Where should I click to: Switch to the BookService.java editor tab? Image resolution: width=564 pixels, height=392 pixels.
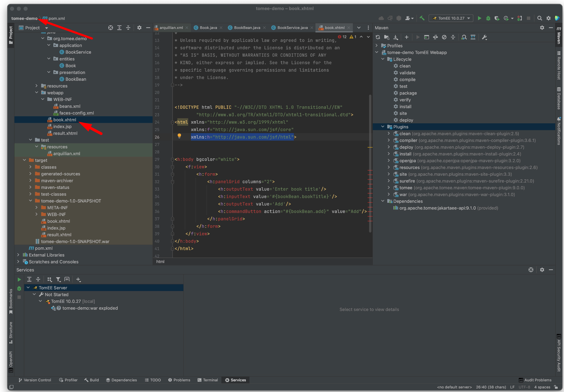pos(293,28)
